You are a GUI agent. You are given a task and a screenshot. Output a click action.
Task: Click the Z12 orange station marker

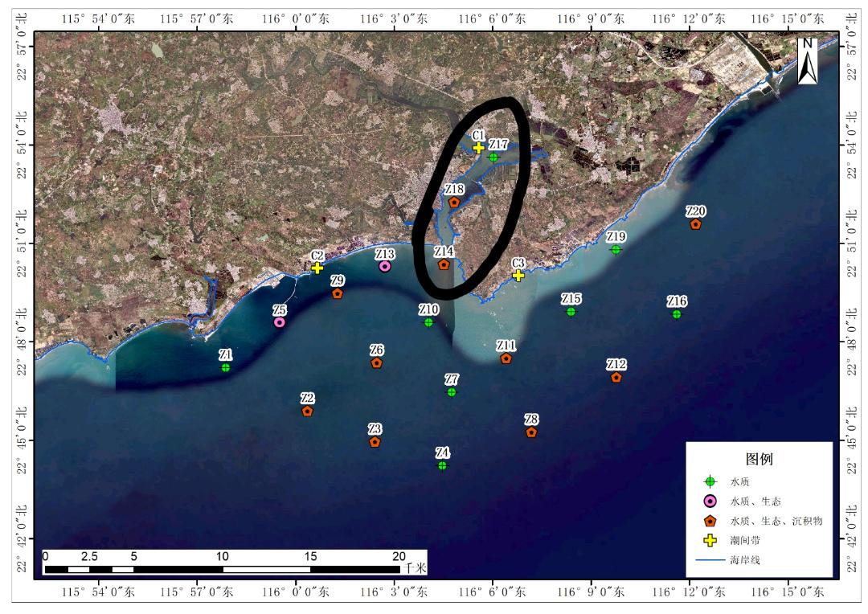(616, 378)
